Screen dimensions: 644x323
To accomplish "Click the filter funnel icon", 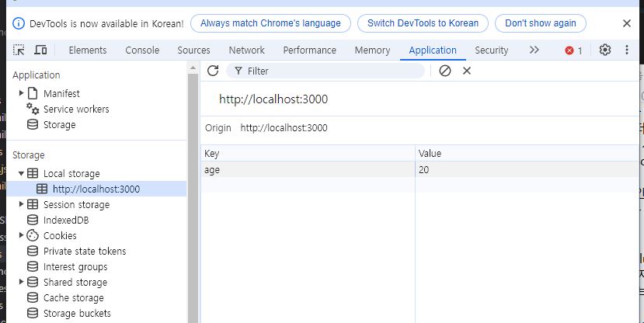I will [x=238, y=71].
